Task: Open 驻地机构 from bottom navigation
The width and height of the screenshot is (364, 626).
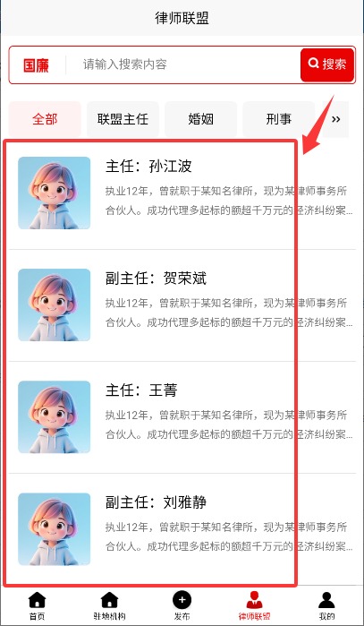Action: coord(109,600)
